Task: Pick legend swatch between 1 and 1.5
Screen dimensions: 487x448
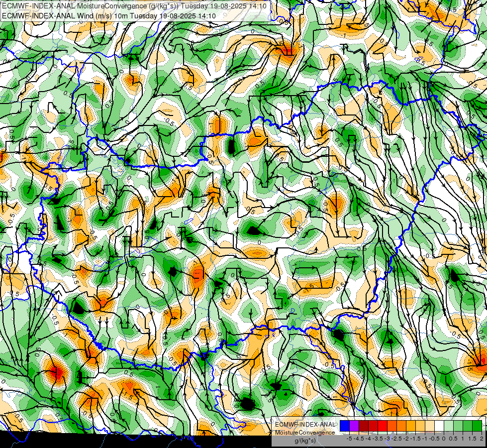Action: 468,426
